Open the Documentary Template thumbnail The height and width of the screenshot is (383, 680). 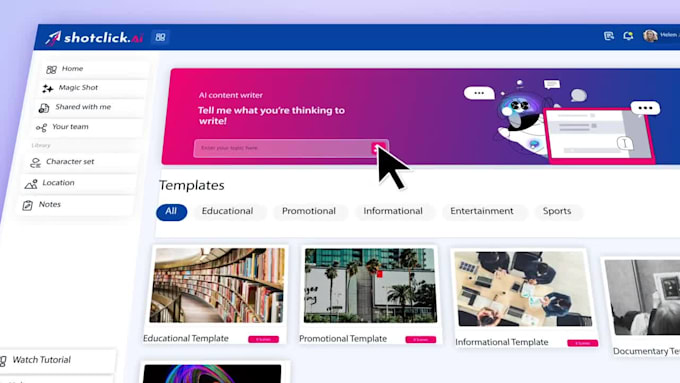tap(643, 297)
